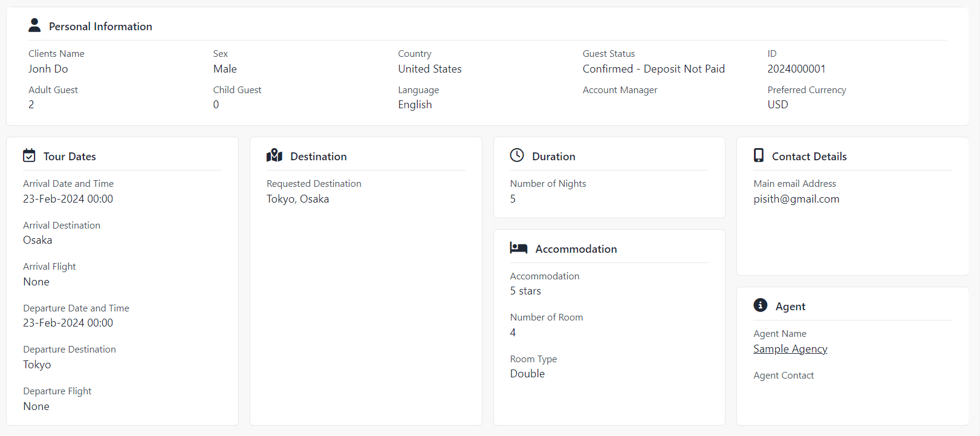
Task: Click the Room Type value Double
Action: click(527, 374)
